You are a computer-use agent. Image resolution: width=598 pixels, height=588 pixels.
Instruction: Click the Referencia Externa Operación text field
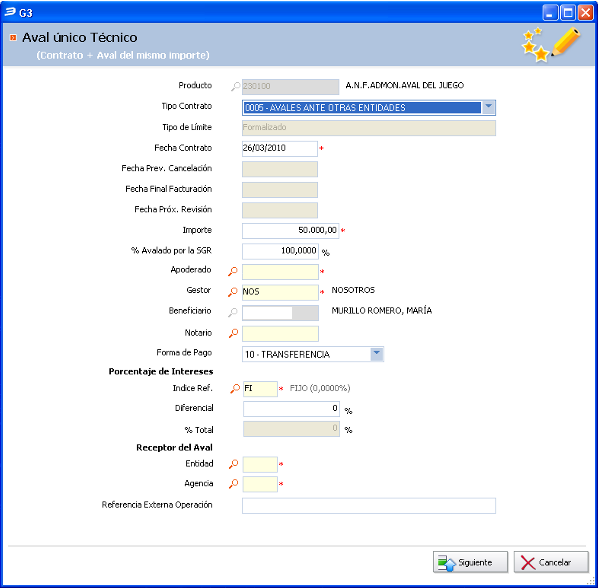[x=369, y=506]
